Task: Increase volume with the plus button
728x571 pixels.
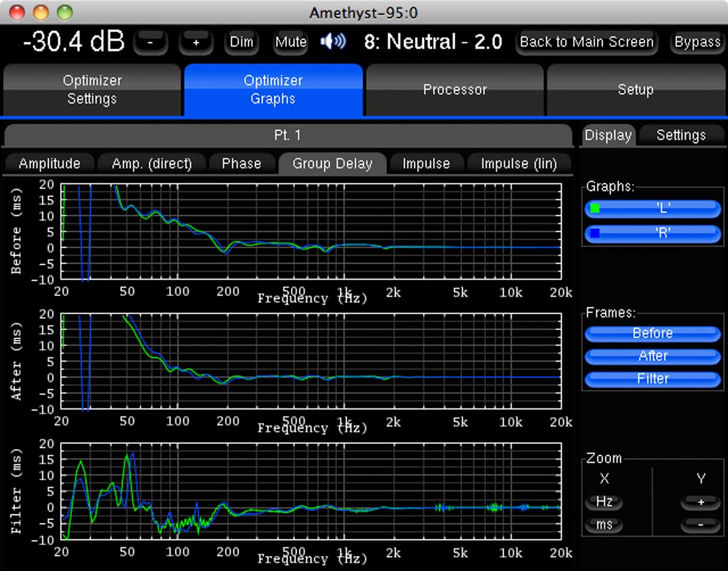Action: coord(195,42)
